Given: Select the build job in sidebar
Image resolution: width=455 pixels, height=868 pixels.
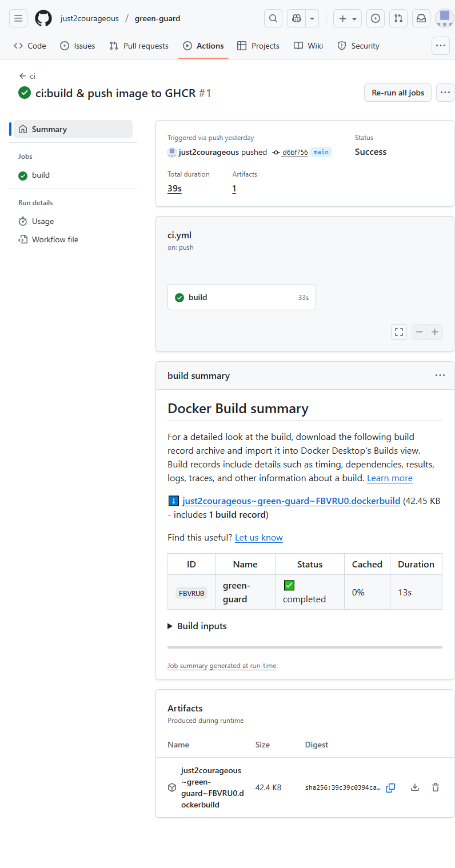Looking at the screenshot, I should [x=41, y=175].
